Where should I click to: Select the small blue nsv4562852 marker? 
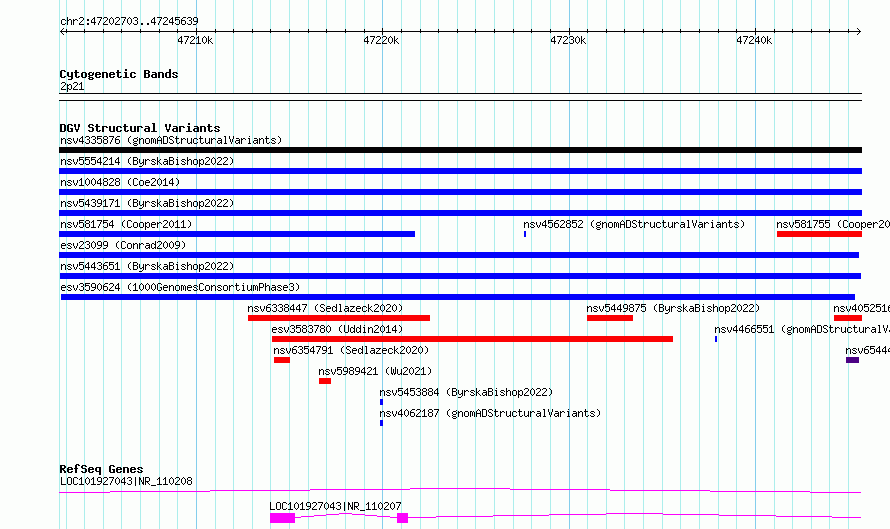525,234
